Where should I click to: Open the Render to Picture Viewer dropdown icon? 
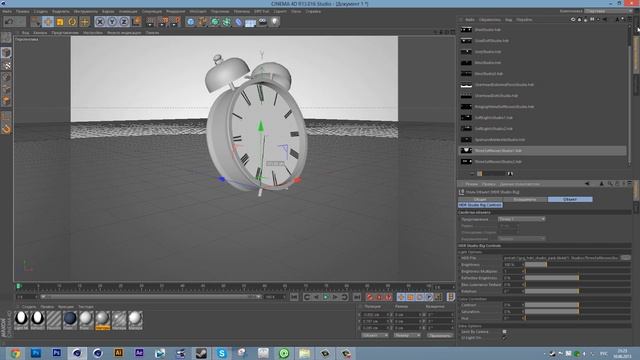164,21
